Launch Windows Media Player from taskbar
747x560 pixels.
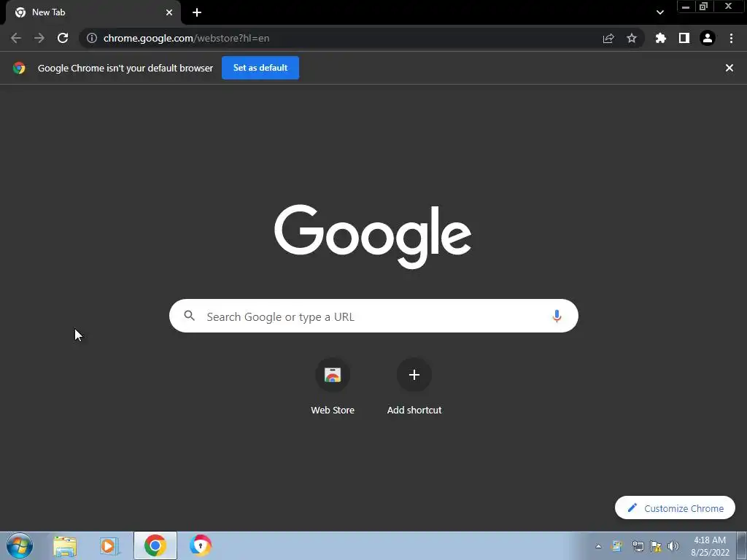[109, 545]
